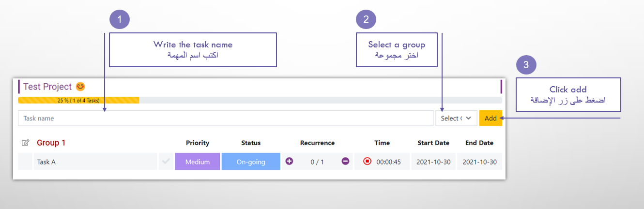
Task: Click the 0 / 1 recurrence counter
Action: pyautogui.click(x=317, y=162)
